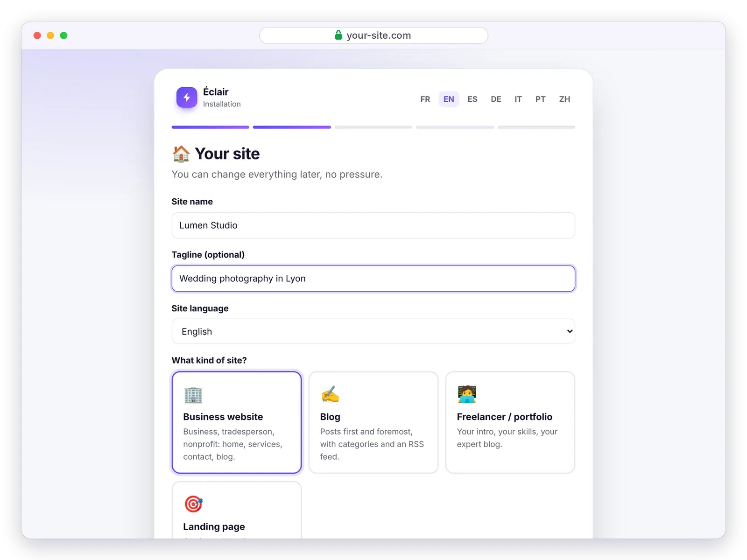Change language to IT
The width and height of the screenshot is (747, 560).
[x=518, y=99]
